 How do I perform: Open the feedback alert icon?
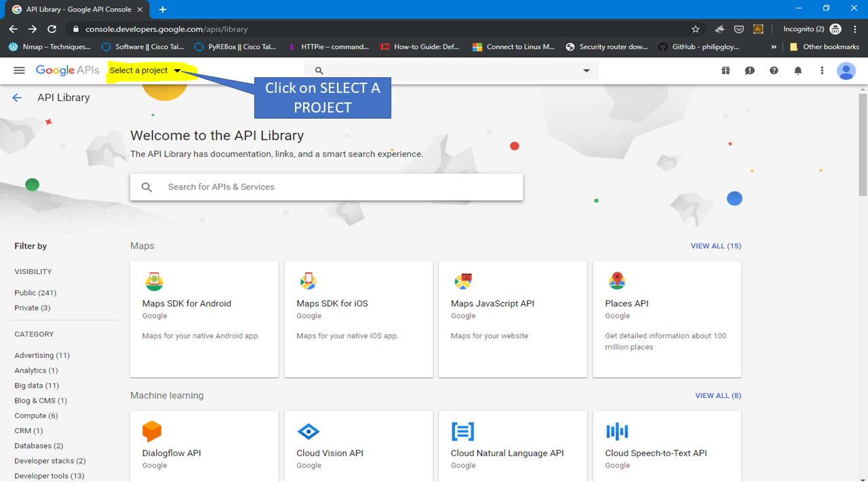[749, 70]
